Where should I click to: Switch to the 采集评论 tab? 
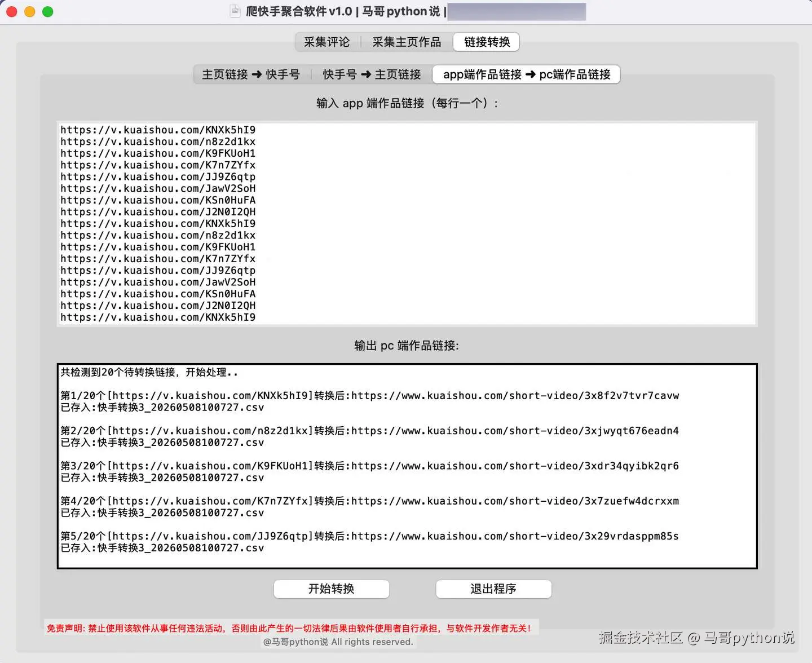point(327,42)
